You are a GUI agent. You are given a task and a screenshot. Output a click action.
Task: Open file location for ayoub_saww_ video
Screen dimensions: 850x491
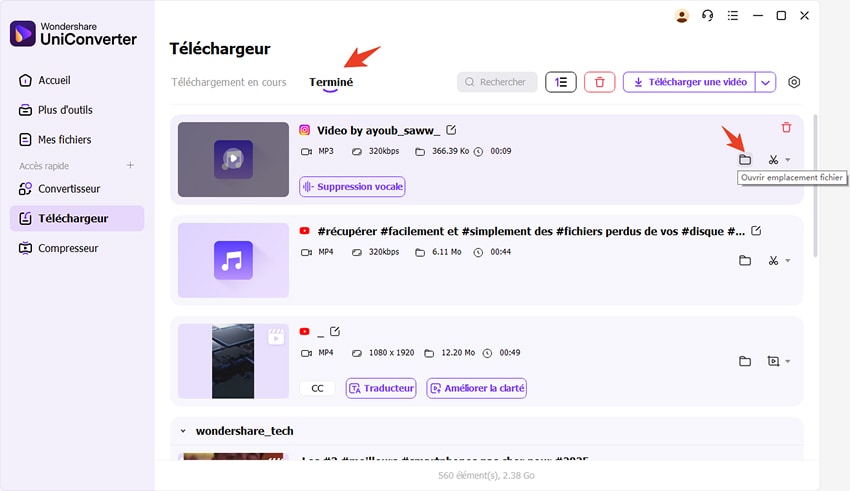745,160
